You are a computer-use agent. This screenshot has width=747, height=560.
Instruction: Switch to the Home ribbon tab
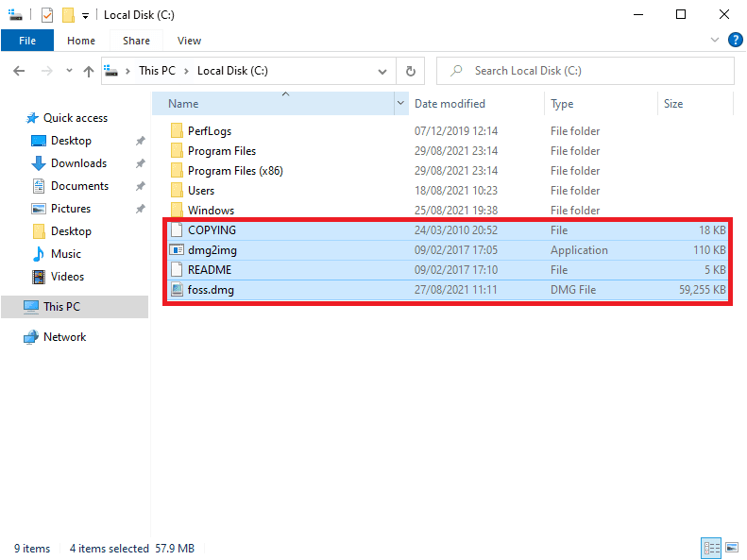[81, 41]
